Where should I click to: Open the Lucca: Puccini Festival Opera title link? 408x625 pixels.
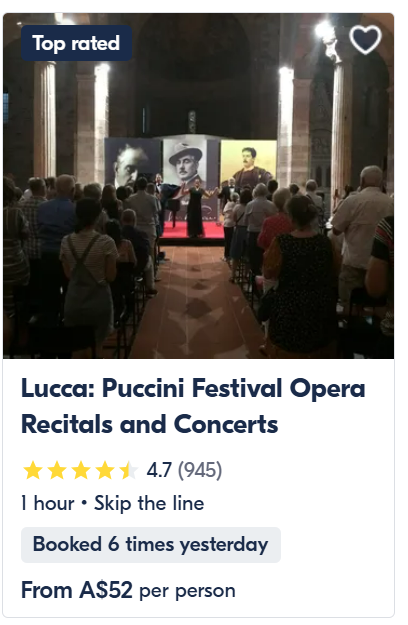click(x=193, y=388)
